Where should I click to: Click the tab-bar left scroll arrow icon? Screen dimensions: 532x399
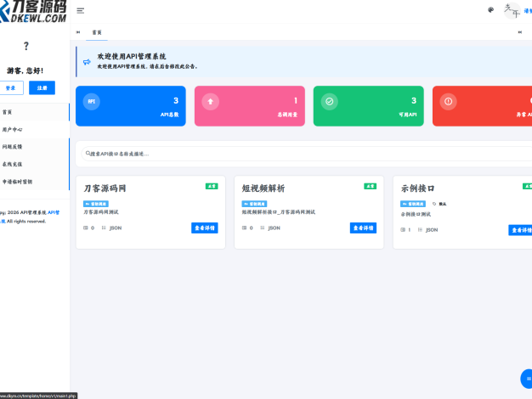point(78,32)
